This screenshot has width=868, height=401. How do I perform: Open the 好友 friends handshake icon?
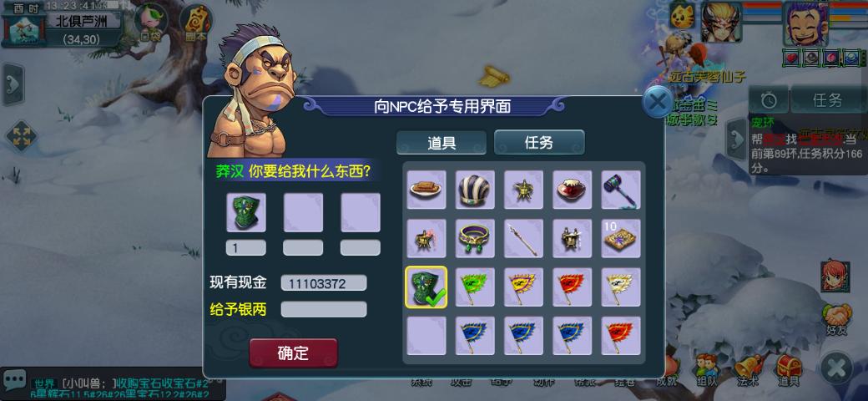click(836, 320)
